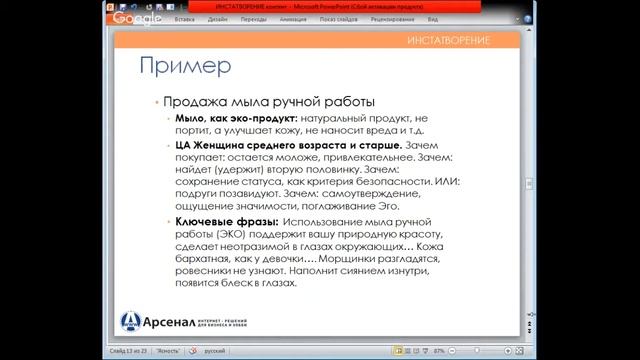
Task: Click bold text 'Ключевые фразы:'
Action: pos(227,222)
